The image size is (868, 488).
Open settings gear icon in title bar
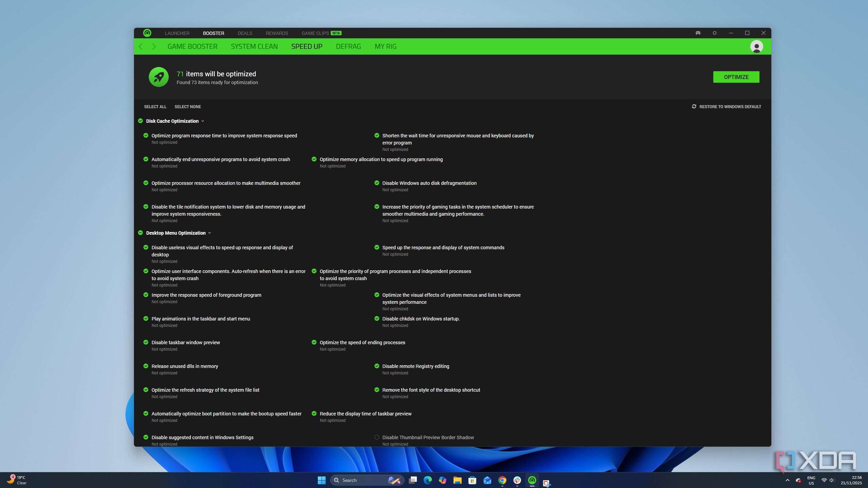coord(714,33)
